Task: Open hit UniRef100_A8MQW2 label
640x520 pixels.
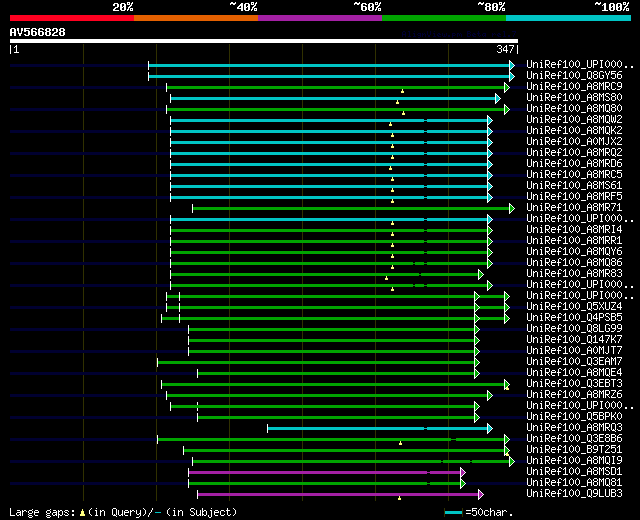Action: coord(574,120)
